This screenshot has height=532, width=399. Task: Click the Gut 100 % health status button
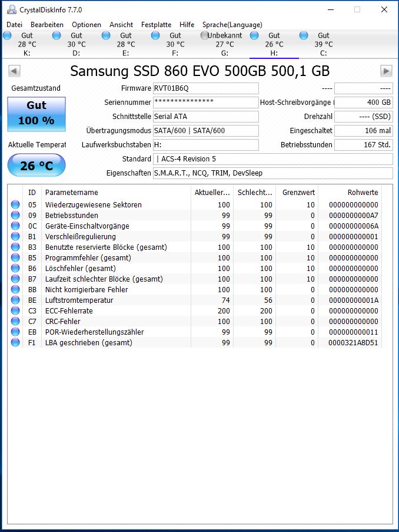pos(36,114)
